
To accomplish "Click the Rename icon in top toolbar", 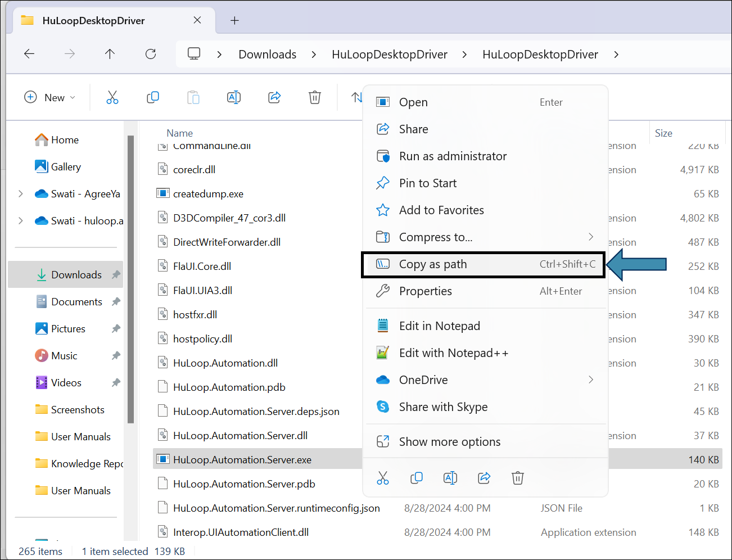I will coord(234,98).
